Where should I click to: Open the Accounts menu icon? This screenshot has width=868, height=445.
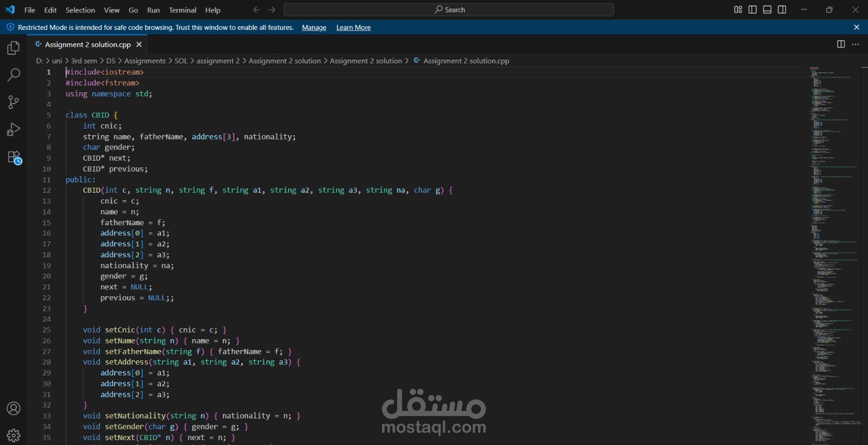[x=14, y=409]
